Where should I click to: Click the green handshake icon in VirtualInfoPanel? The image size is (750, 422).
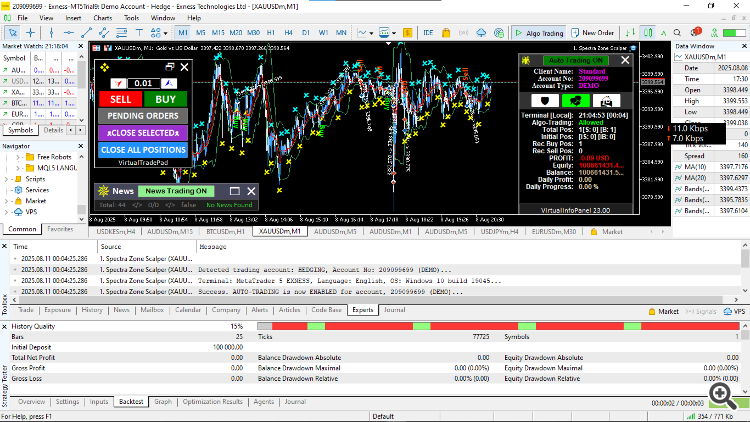[575, 101]
